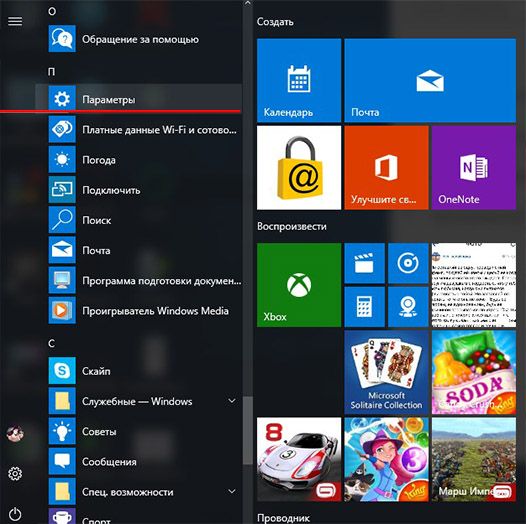
Task: Click the Power button in sidebar
Action: click(15, 514)
